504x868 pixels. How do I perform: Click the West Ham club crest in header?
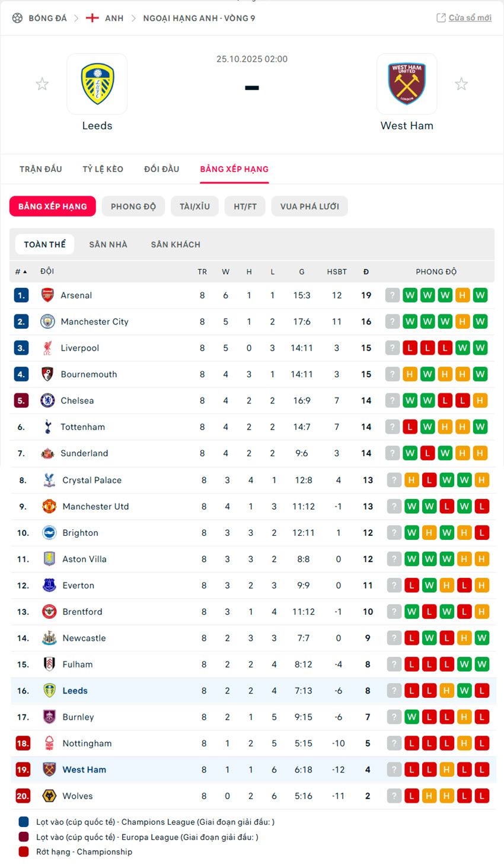tap(407, 84)
